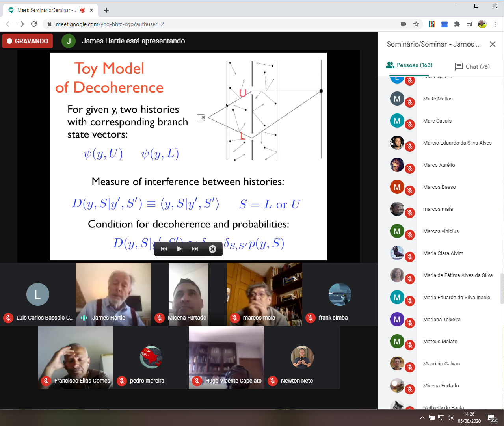Open the Chrome three-dot menu
The image size is (504, 426).
click(495, 24)
